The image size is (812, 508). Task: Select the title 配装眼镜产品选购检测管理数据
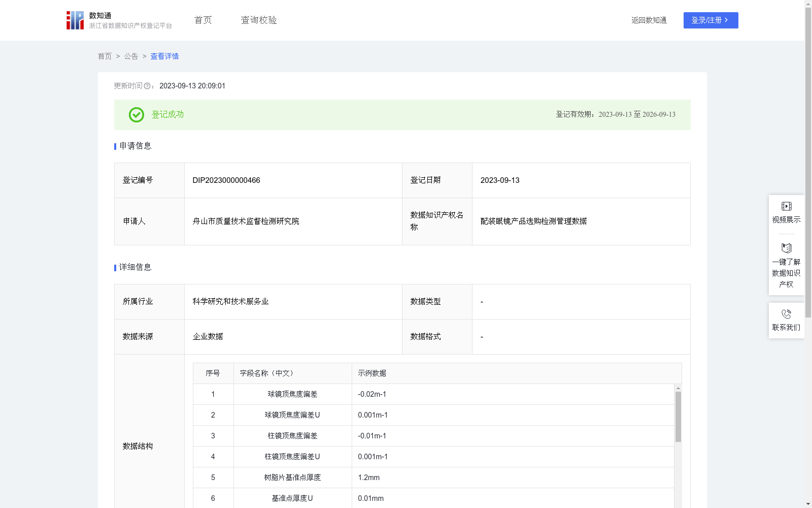click(x=534, y=221)
